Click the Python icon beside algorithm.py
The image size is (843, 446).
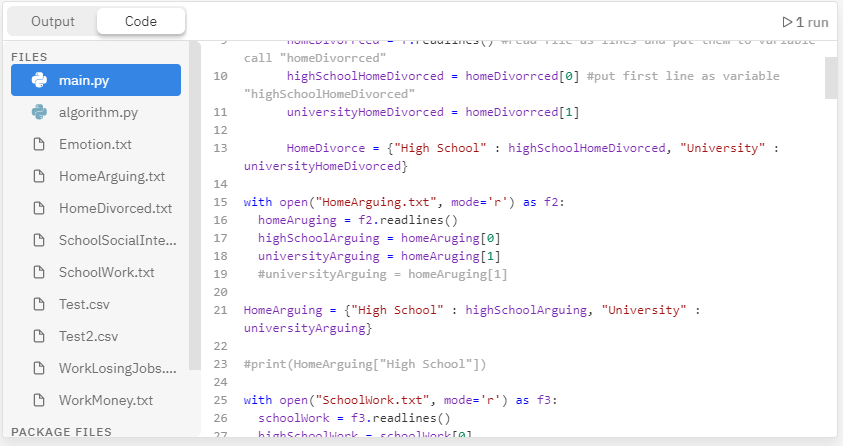[39, 112]
